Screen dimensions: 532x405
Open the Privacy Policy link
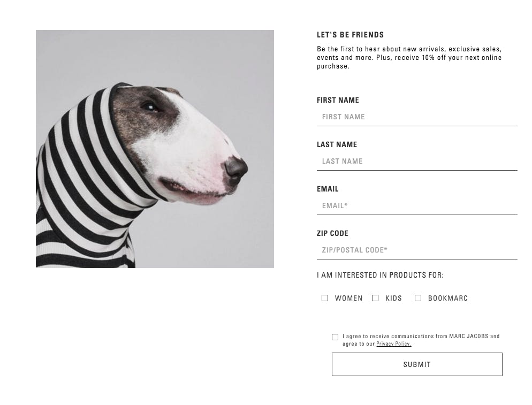393,343
